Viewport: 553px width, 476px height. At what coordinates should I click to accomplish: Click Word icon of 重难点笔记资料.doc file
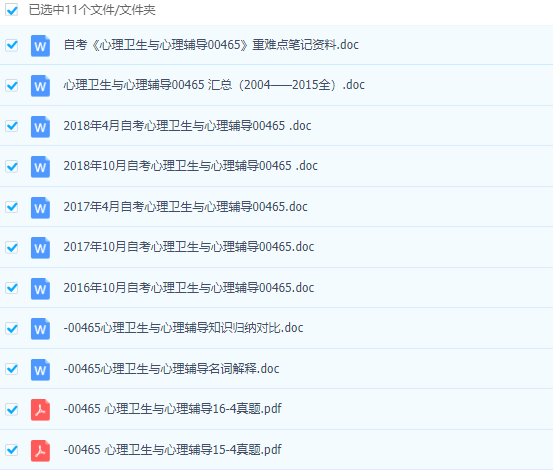pyautogui.click(x=40, y=45)
